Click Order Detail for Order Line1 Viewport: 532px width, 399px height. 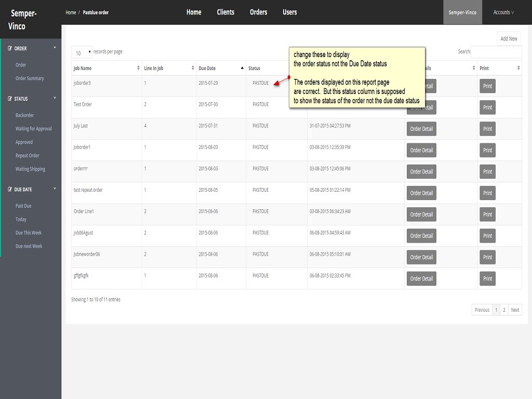tap(421, 215)
